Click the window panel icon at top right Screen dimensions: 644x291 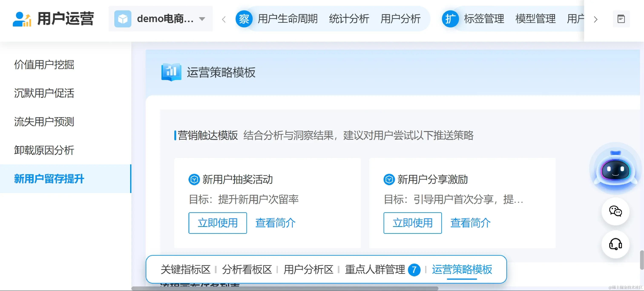coord(621,19)
